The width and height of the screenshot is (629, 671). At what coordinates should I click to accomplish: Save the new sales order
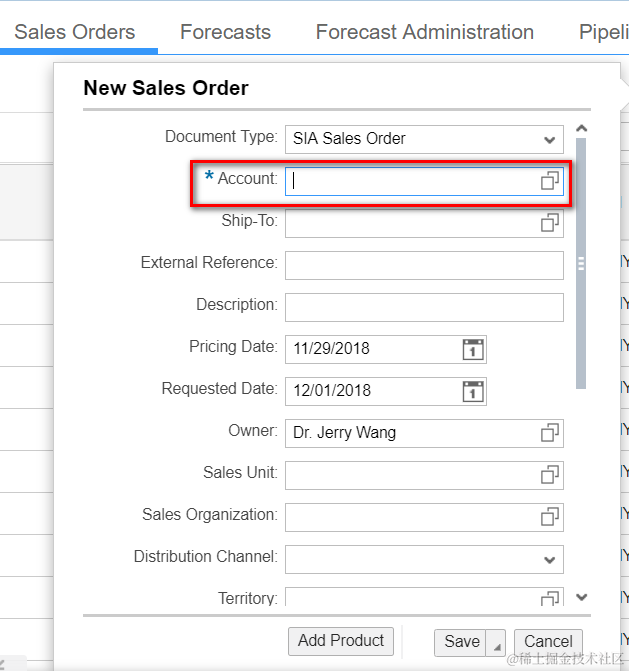[x=460, y=642]
